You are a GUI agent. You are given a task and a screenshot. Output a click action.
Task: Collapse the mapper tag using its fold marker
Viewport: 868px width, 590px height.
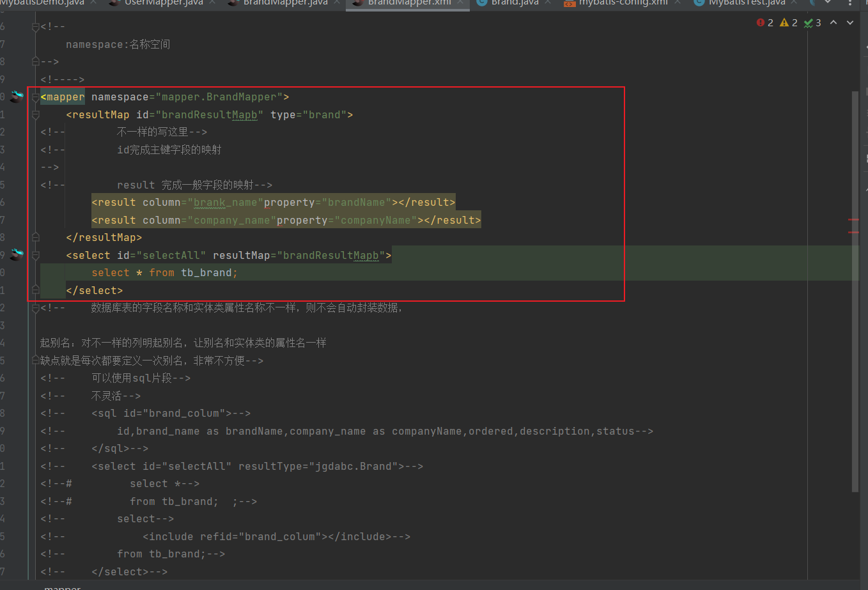pos(36,97)
